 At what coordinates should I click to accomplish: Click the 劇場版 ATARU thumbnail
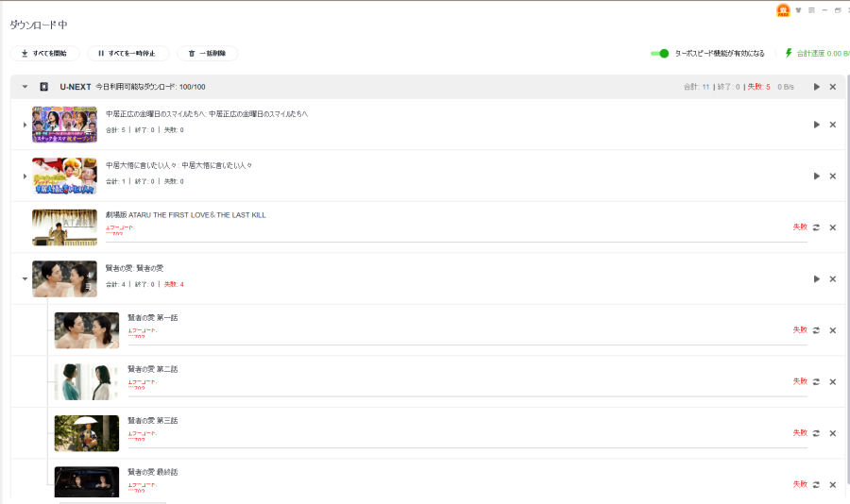pos(64,227)
